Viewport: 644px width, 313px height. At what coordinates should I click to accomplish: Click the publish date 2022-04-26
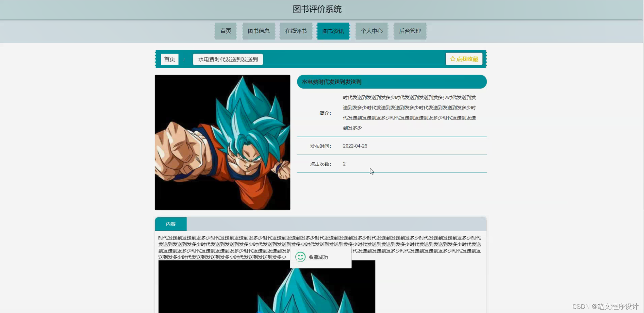(355, 146)
